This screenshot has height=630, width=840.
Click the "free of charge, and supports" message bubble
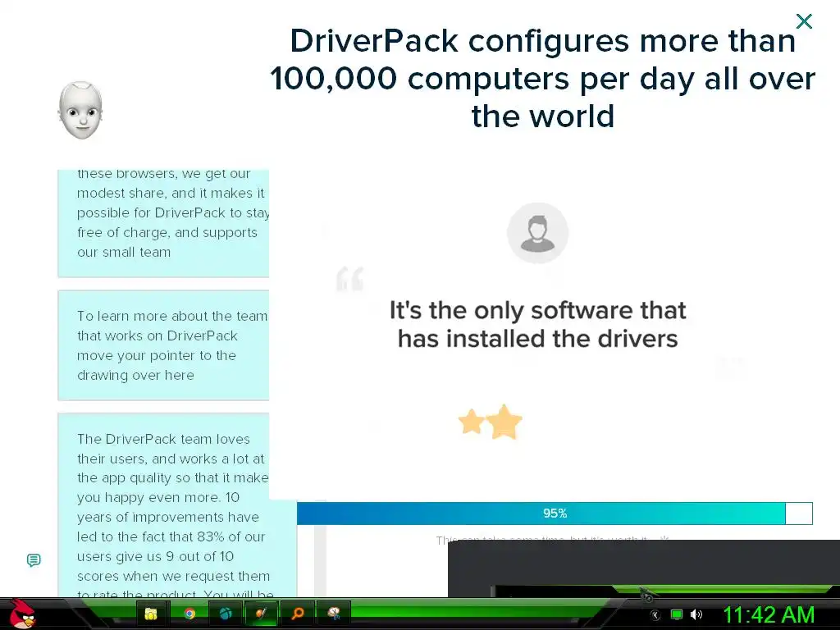tap(163, 223)
